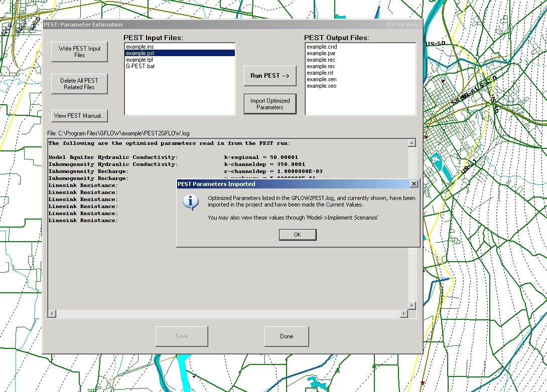This screenshot has height=392, width=547.
Task: Click the information icon in the dialog
Action: tap(191, 202)
